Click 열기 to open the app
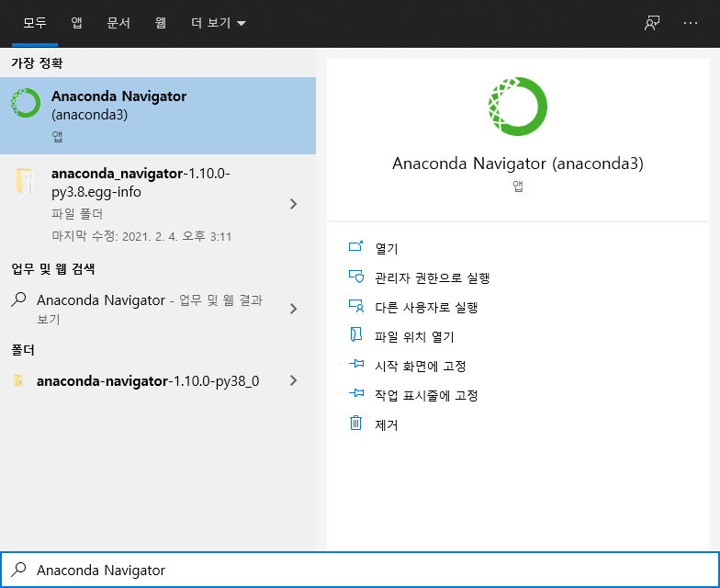The image size is (720, 588). tap(386, 248)
